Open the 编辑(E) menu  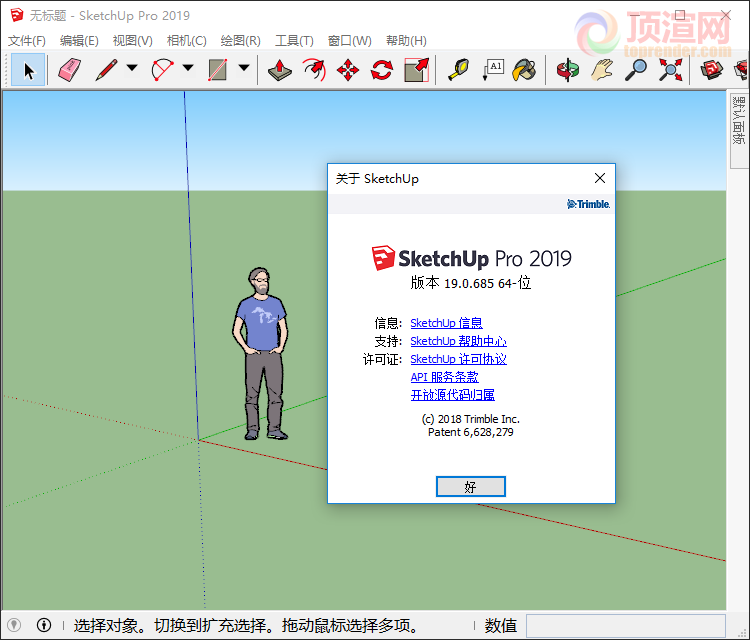tap(79, 41)
